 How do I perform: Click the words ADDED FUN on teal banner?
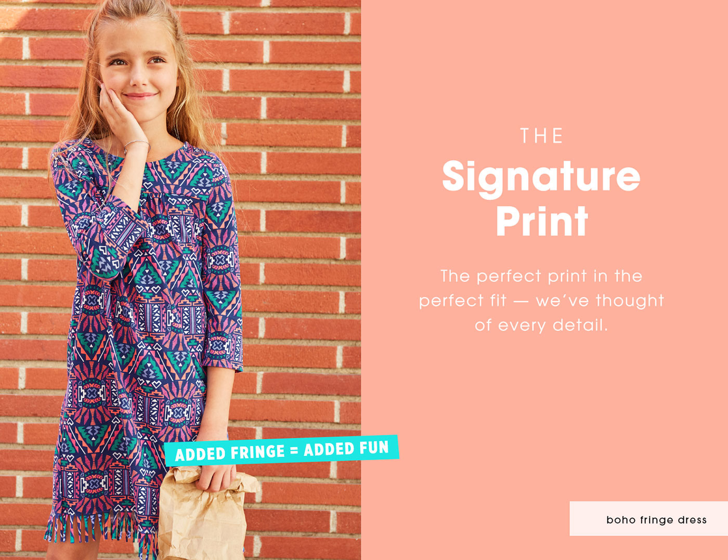(346, 448)
